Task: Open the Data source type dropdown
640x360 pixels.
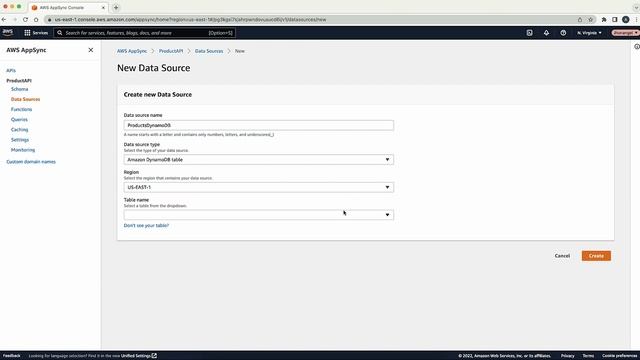Action: pos(259,160)
